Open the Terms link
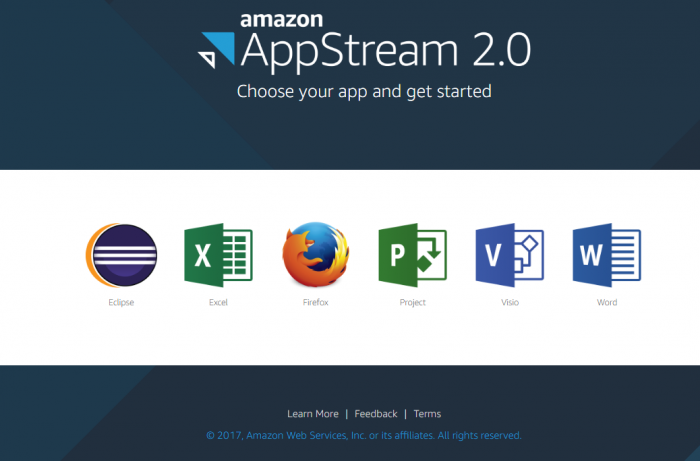 coord(427,414)
